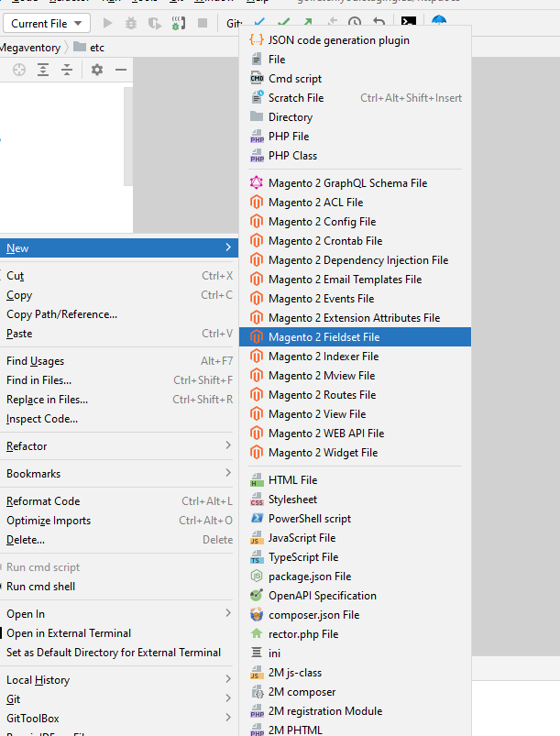The image size is (560, 736).
Task: Select Copy from the context menu
Action: 119,295
